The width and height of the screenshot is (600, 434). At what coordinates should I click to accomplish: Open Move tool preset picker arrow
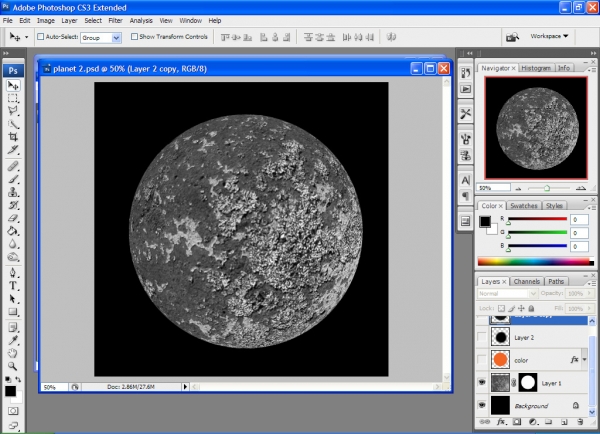(26, 37)
